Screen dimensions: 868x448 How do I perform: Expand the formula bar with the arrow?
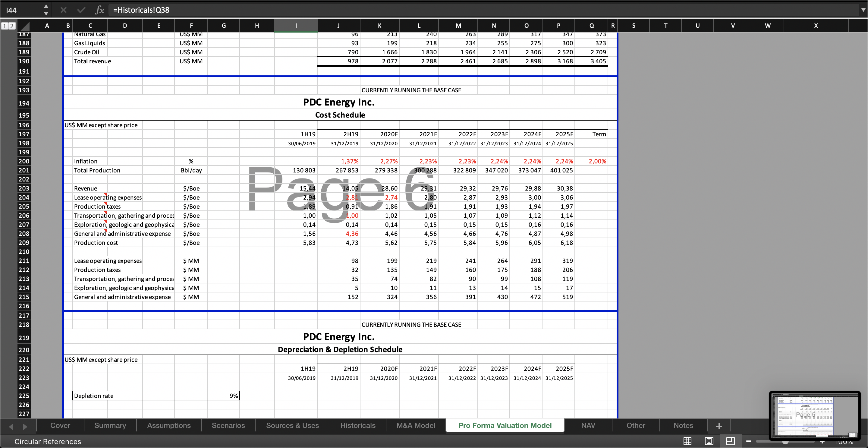click(863, 10)
